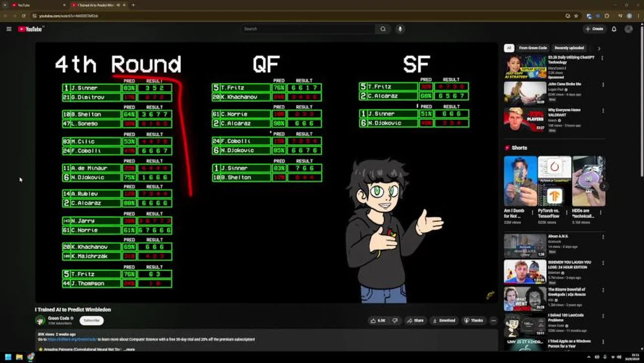This screenshot has width=644, height=363.
Task: Open File Explorer from the taskbar
Action: click(x=19, y=357)
